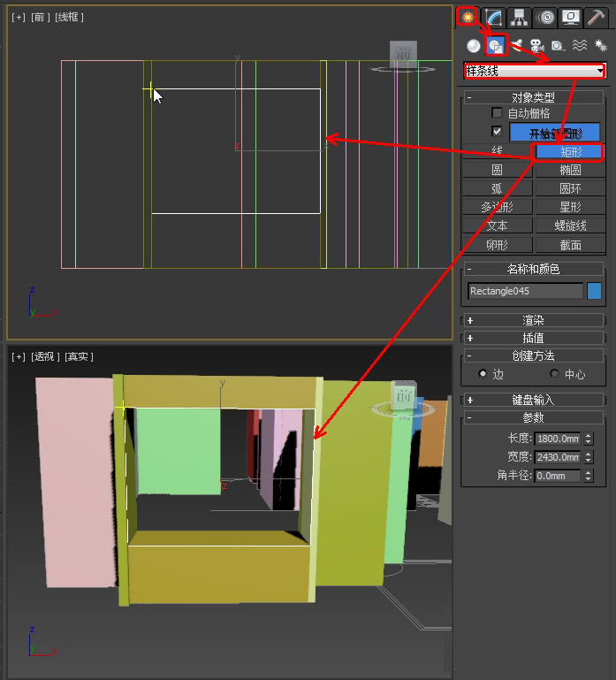Open the perspective viewport [真实] shading menu

point(79,357)
